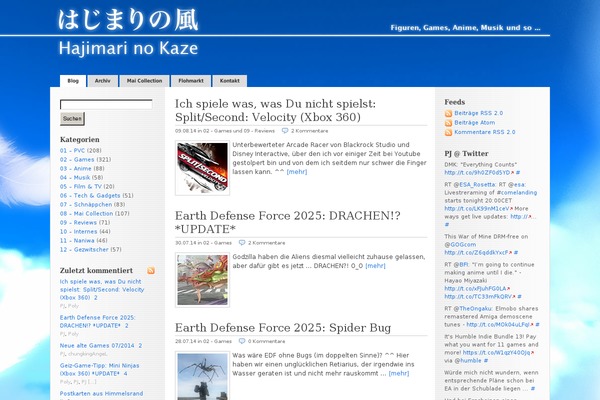Open Beiträge RSS 2.0 feed link
600x400 pixels.
(x=479, y=113)
